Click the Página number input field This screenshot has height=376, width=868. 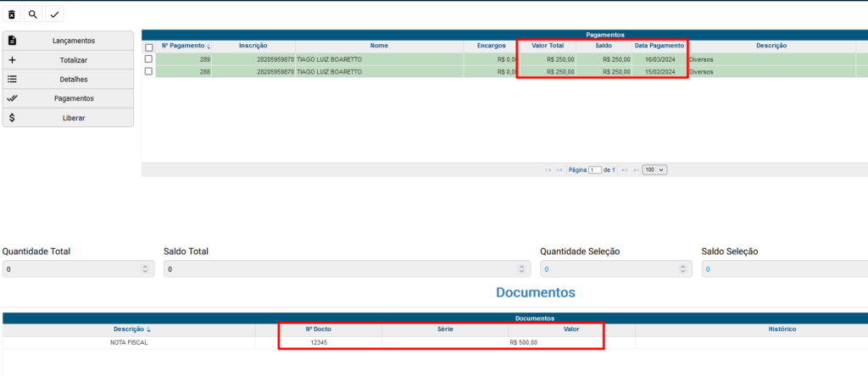coord(595,169)
